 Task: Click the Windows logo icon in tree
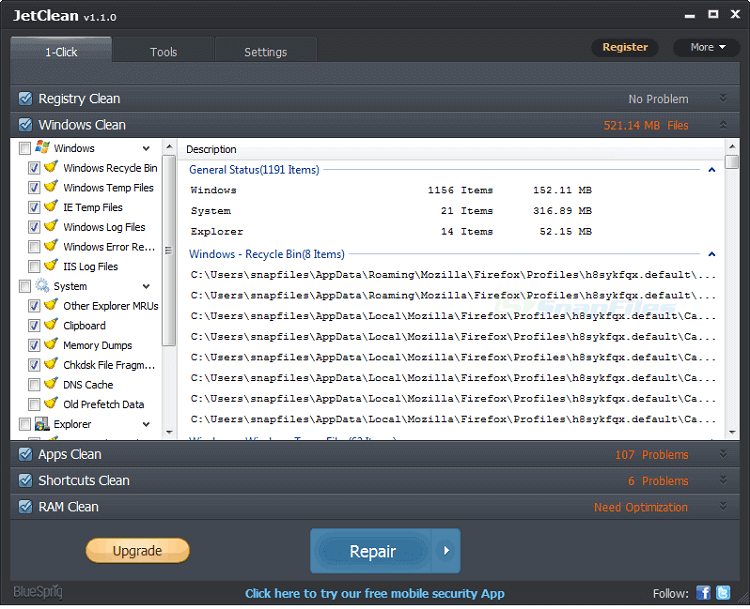pos(43,148)
